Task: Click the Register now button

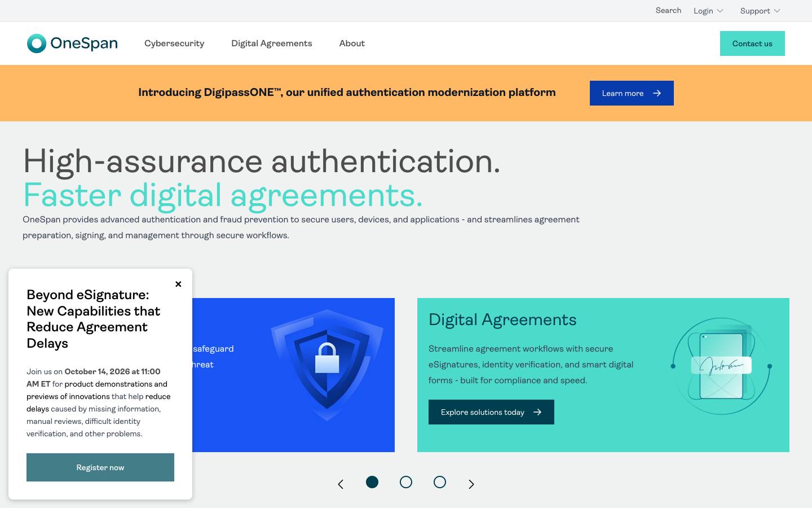Action: tap(100, 467)
